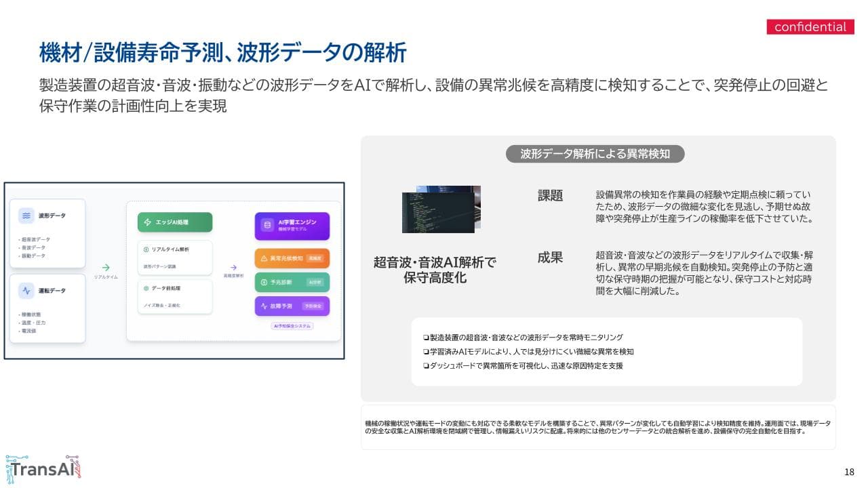Click the 振動データ list item
The image size is (868, 488).
click(x=33, y=256)
